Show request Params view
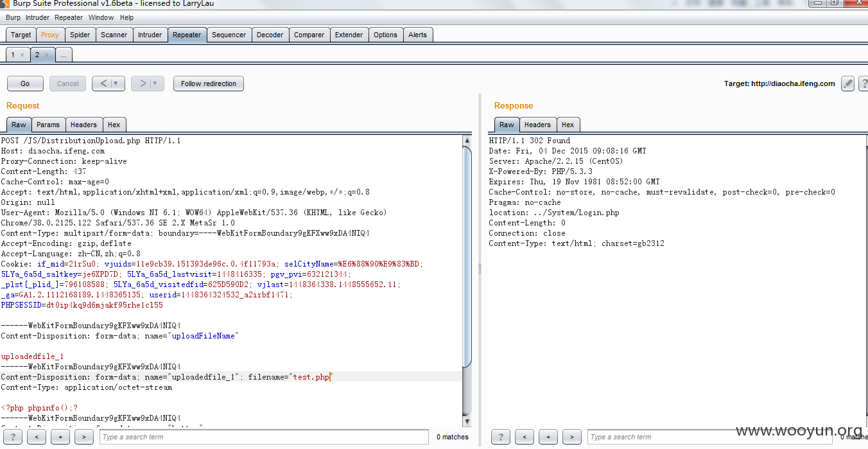 [48, 125]
